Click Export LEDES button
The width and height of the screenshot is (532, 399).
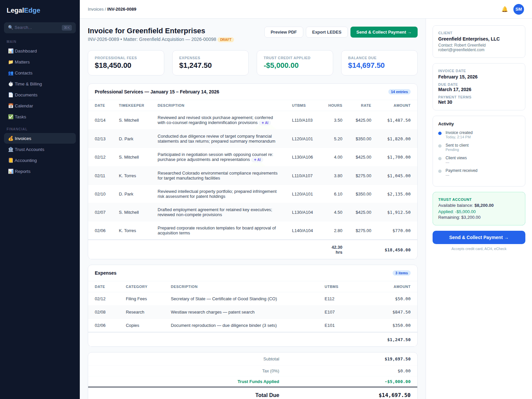coord(327,32)
